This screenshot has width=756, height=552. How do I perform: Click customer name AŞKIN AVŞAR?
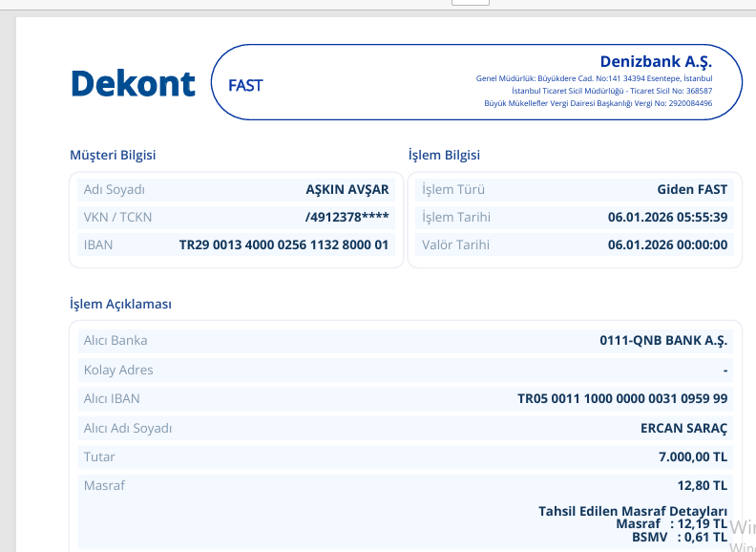click(x=347, y=190)
